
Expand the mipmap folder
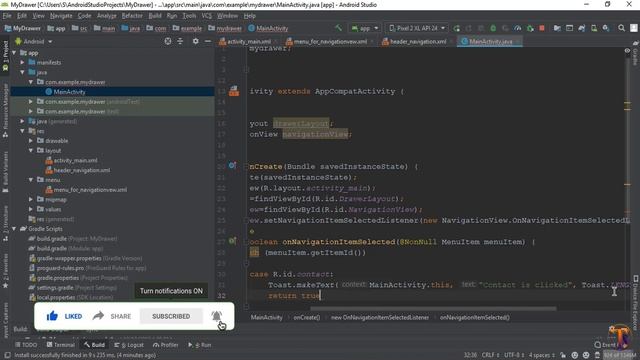coord(31,200)
